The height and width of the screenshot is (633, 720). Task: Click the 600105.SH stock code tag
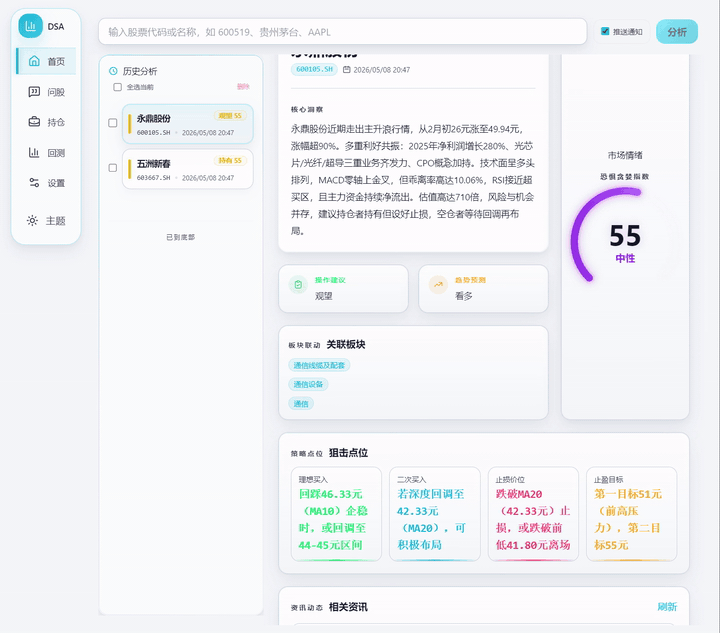[314, 69]
